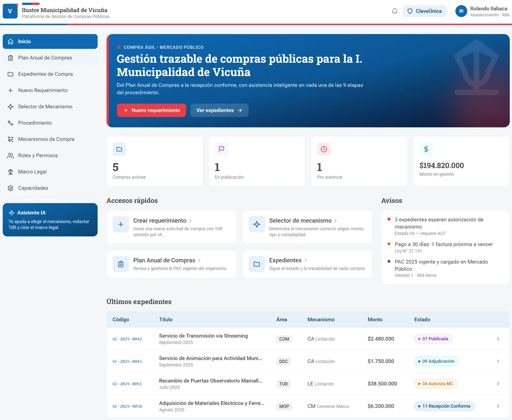Open Selector de Mecanismo in sidebar
The width and height of the screenshot is (512, 420).
click(50, 107)
